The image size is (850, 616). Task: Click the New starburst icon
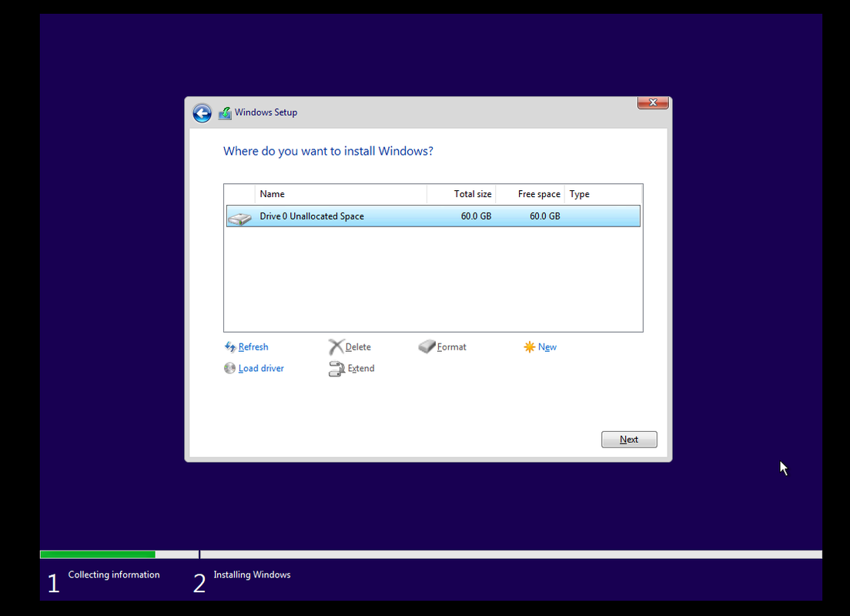pos(529,347)
